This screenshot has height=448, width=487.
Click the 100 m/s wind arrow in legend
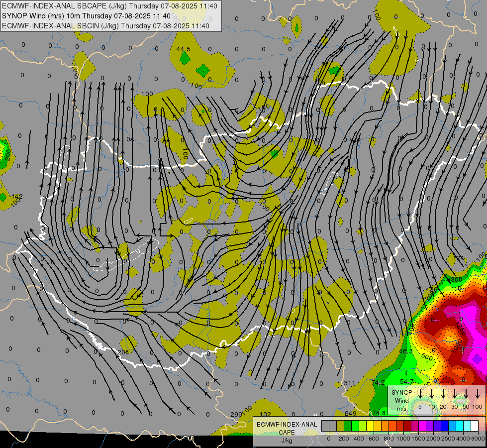point(478,393)
